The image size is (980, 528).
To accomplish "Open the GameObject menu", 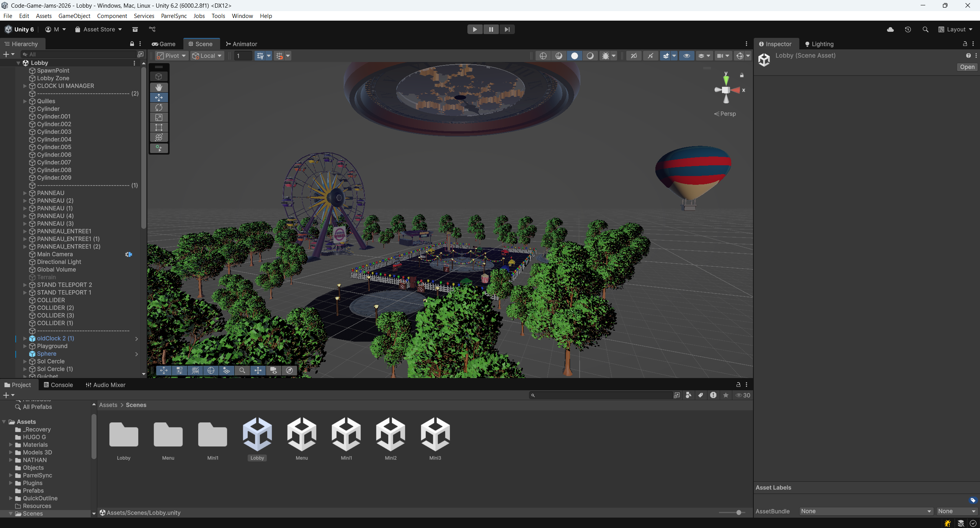I will (x=74, y=16).
